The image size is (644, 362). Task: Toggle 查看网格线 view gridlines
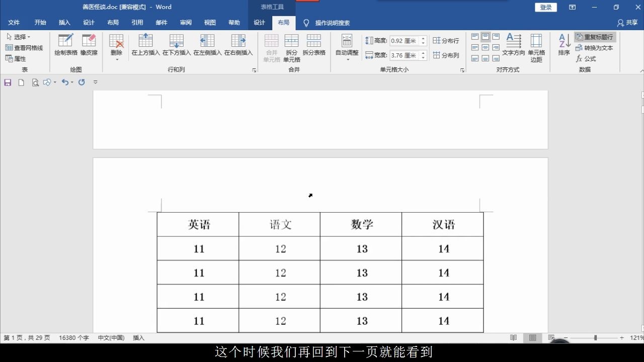point(24,48)
